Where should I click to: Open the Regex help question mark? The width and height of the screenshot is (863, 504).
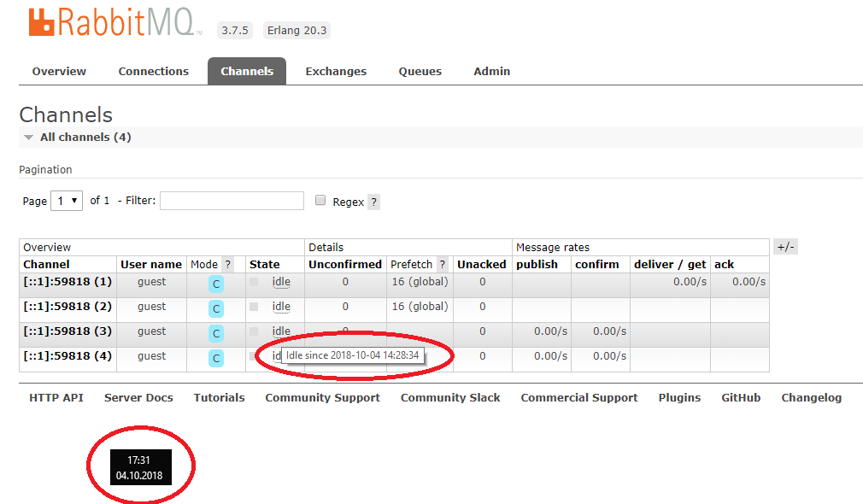tap(373, 202)
